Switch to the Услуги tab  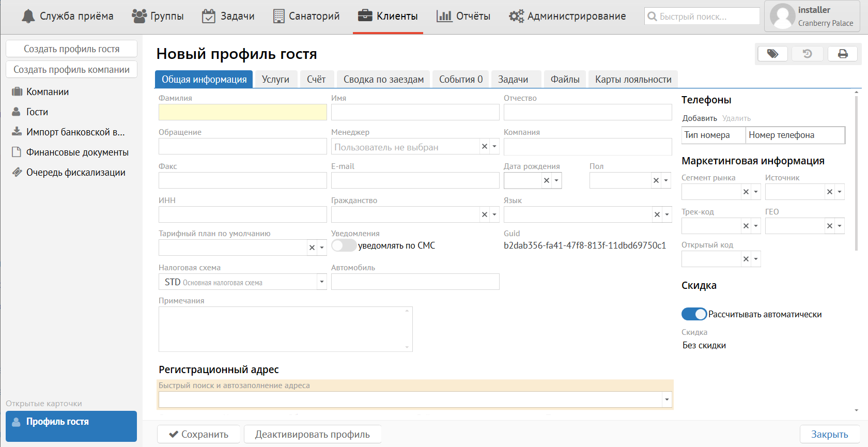(275, 80)
